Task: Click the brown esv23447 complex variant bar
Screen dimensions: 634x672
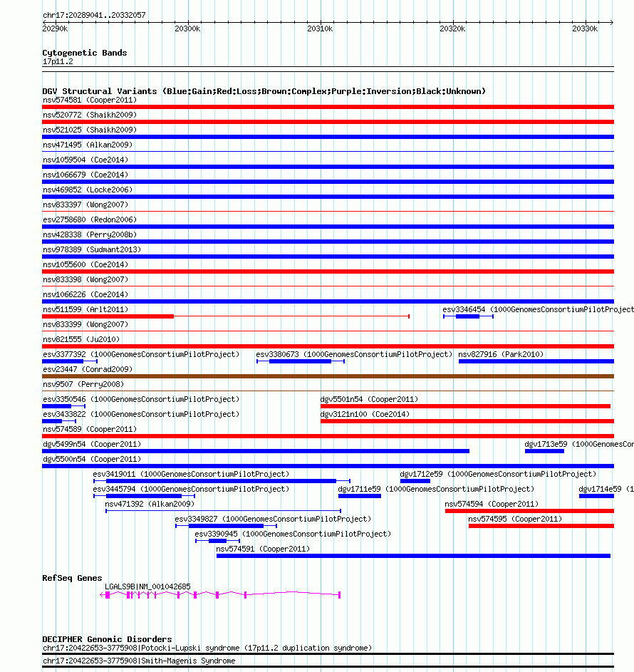Action: 328,376
